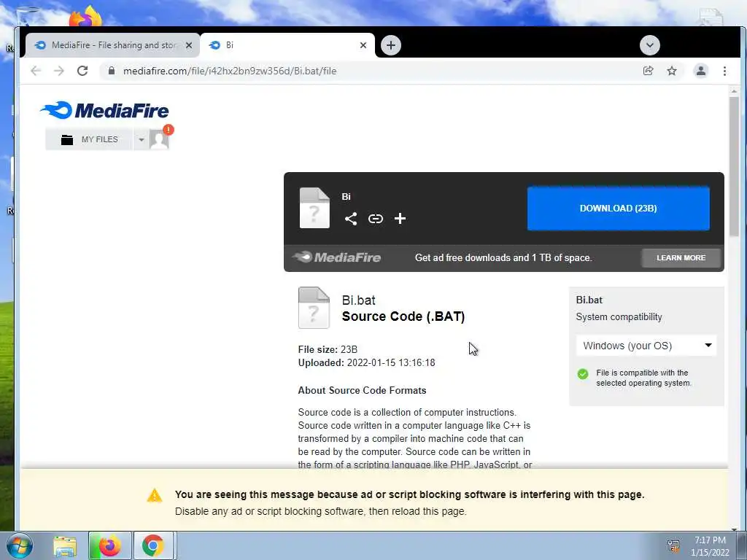Open Firefox from the taskbar
Screen dimensions: 747x560
[109, 545]
